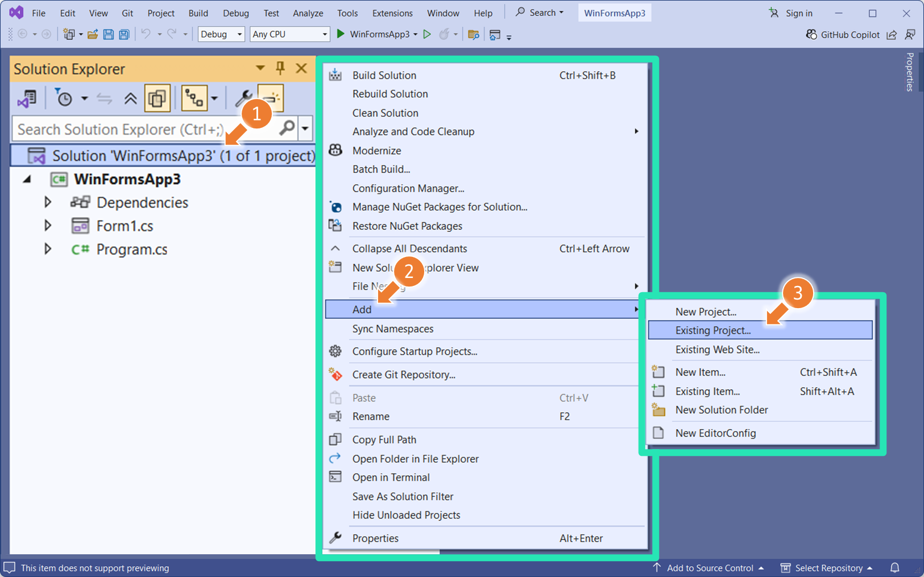Click the Save All toolbar icon
Screen dimensions: 924x577
click(124, 35)
